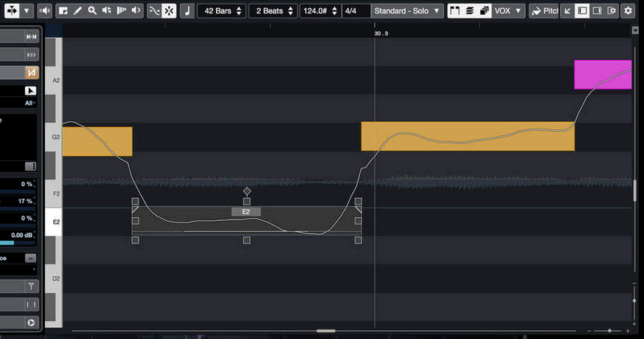Open the VOX track selection dropdown
The width and height of the screenshot is (644, 339).
tap(508, 11)
